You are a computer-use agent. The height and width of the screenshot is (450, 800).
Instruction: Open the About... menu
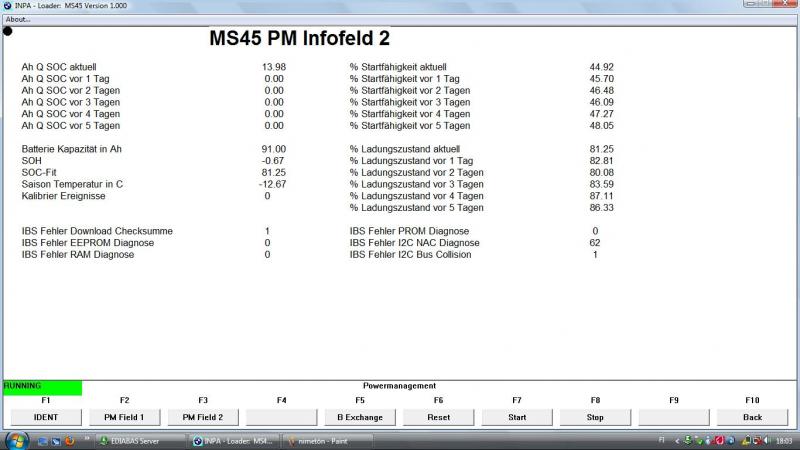point(18,19)
